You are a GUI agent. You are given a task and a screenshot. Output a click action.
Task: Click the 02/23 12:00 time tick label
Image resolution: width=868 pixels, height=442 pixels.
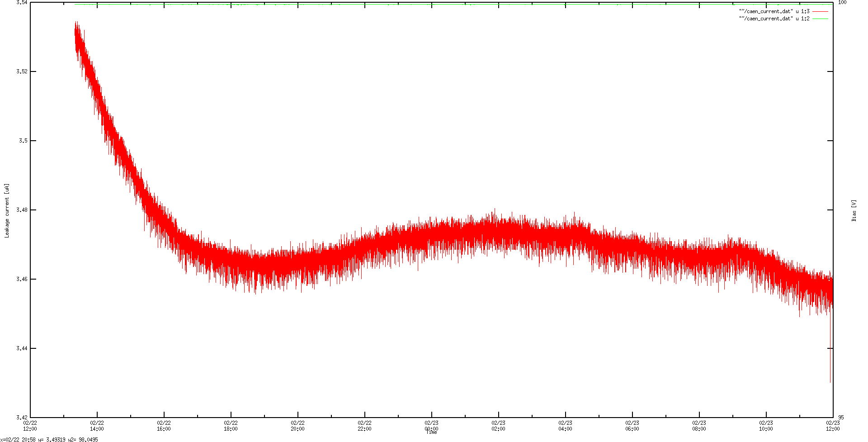pos(833,426)
